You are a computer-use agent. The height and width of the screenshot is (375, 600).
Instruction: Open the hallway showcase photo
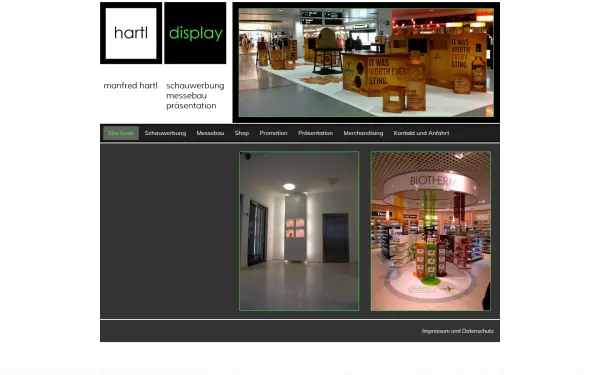pyautogui.click(x=299, y=231)
